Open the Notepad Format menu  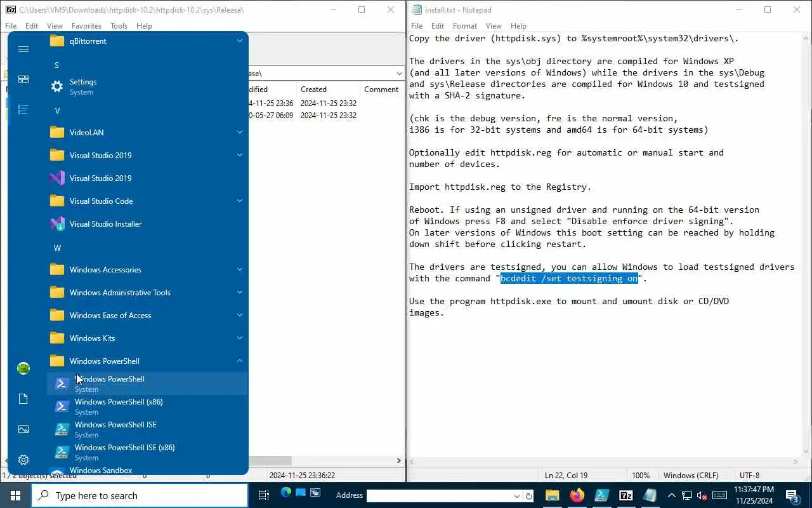464,26
